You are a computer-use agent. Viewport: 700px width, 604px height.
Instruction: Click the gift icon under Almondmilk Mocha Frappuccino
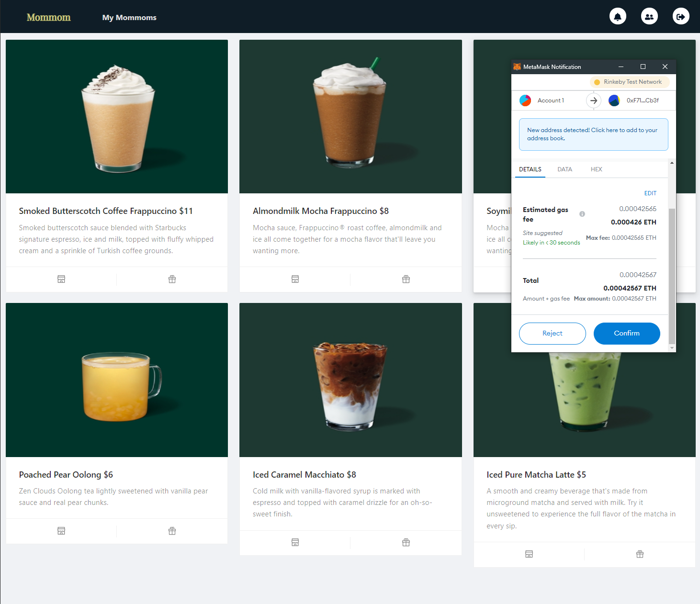pos(406,279)
